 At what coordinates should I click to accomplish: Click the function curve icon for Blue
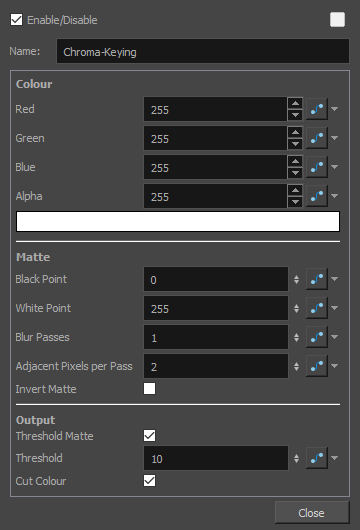317,167
